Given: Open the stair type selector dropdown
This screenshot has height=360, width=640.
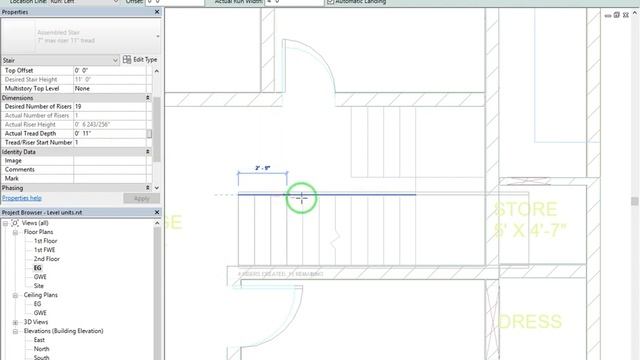Looking at the screenshot, I should click(x=158, y=36).
